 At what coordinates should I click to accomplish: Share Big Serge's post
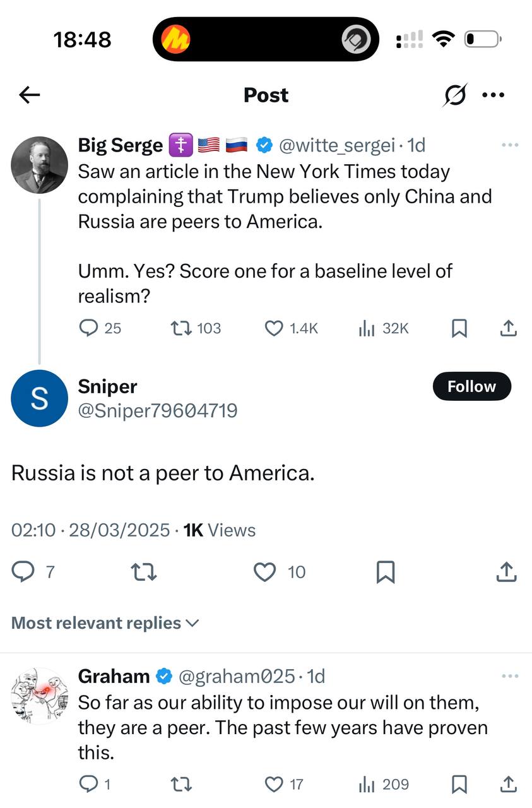[x=509, y=328]
